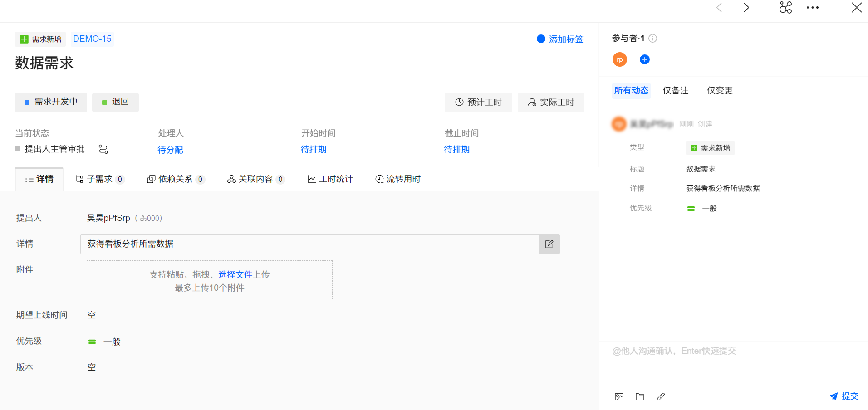
Task: Go to the previous item arrow
Action: 719,8
